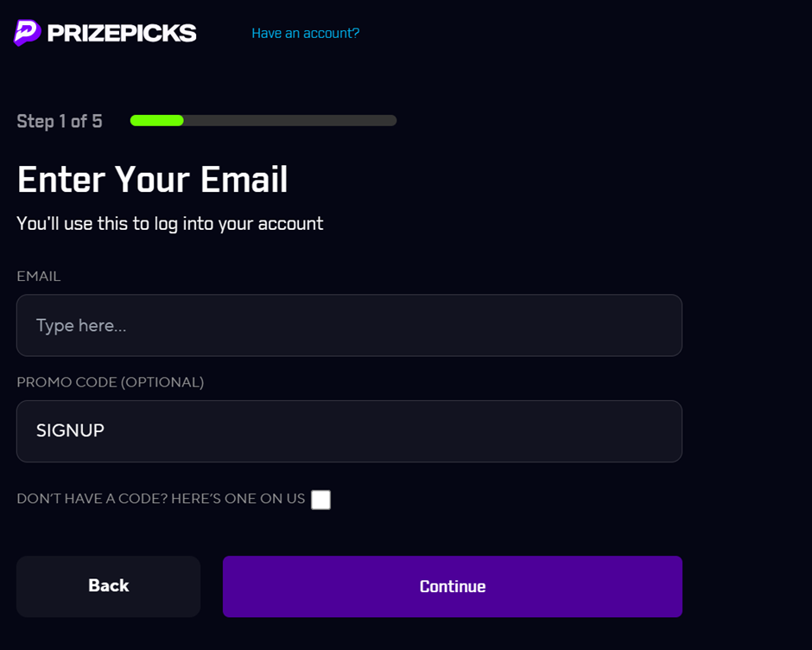Click the 'Enter Your Email' heading
812x650 pixels.
click(x=152, y=180)
